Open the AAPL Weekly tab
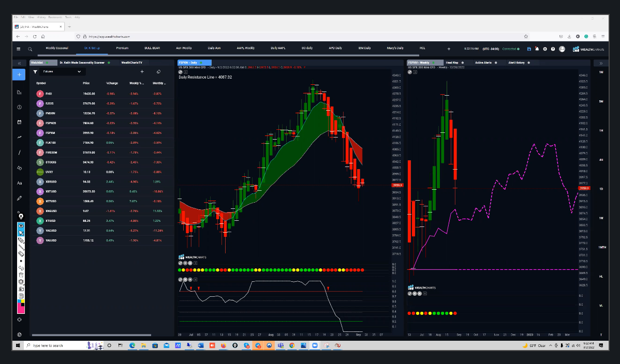620x364 pixels. [245, 48]
